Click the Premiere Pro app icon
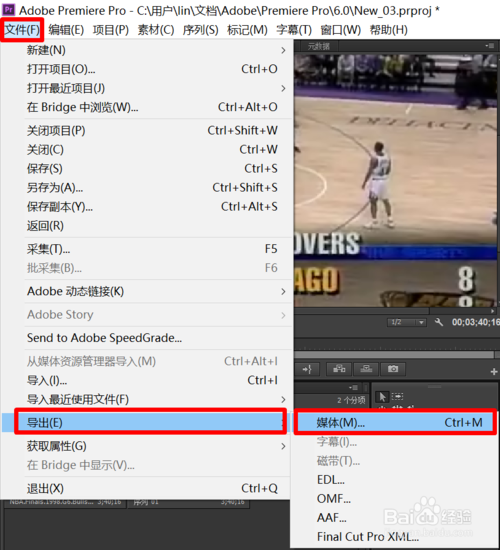Image resolution: width=500 pixels, height=550 pixels. click(x=8, y=9)
